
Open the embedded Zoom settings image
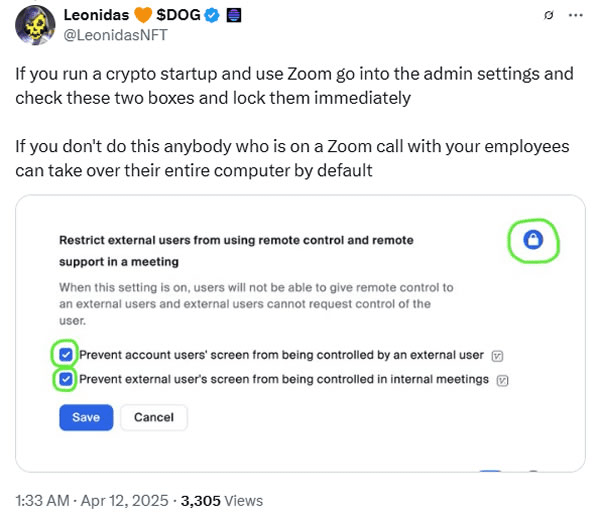click(300, 440)
